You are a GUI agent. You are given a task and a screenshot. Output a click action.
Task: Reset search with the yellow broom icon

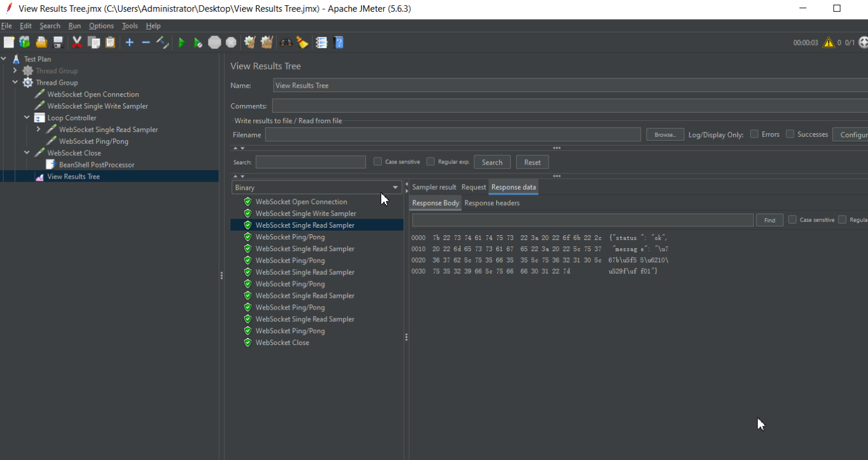302,42
